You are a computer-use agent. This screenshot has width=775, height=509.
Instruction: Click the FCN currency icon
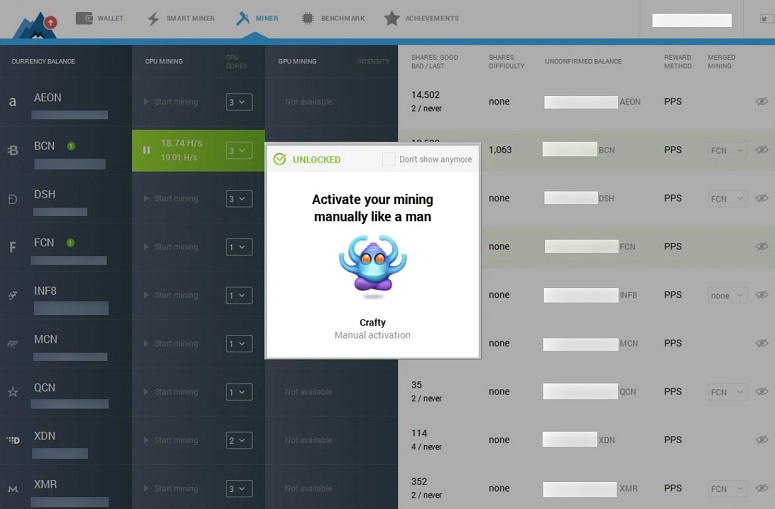13,247
